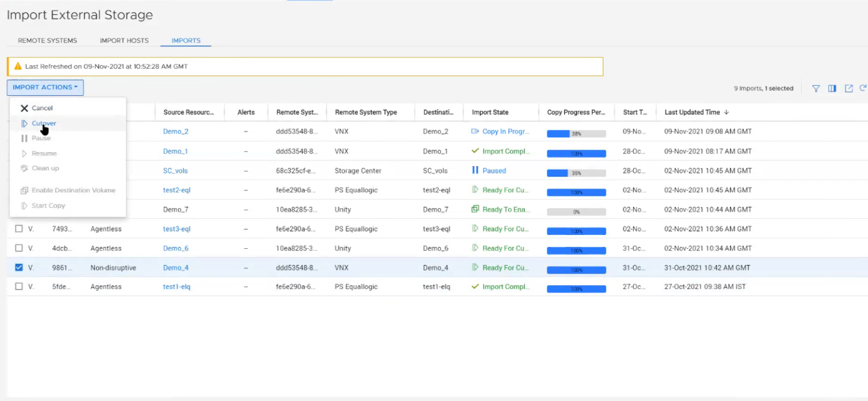This screenshot has width=868, height=401.
Task: Click the 35% copy progress bar
Action: [576, 173]
